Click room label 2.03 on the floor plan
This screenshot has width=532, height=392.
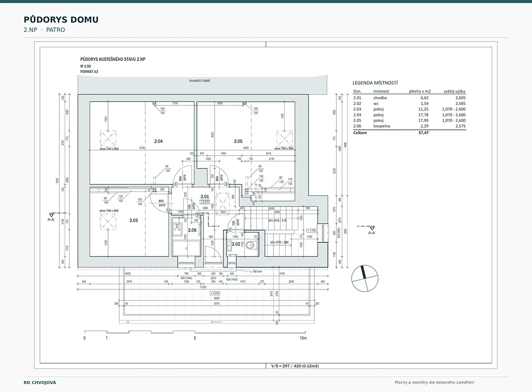click(134, 220)
